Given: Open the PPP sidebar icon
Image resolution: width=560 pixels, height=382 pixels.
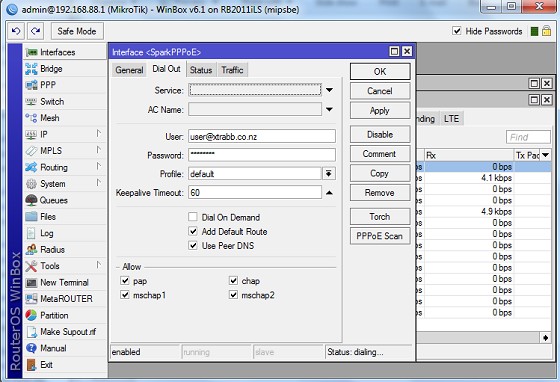Looking at the screenshot, I should click(x=31, y=85).
